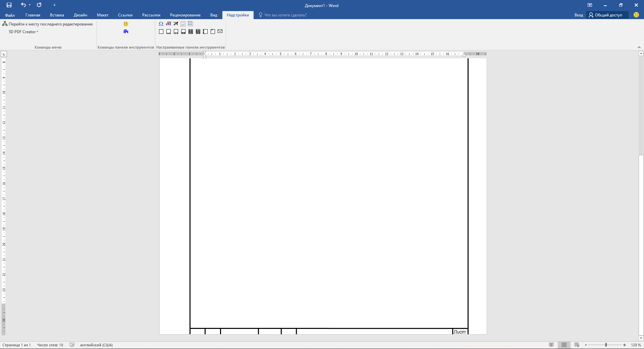Click the tab stop selector at ruler corner
Viewport: 644px width, 349px height.
4,54
